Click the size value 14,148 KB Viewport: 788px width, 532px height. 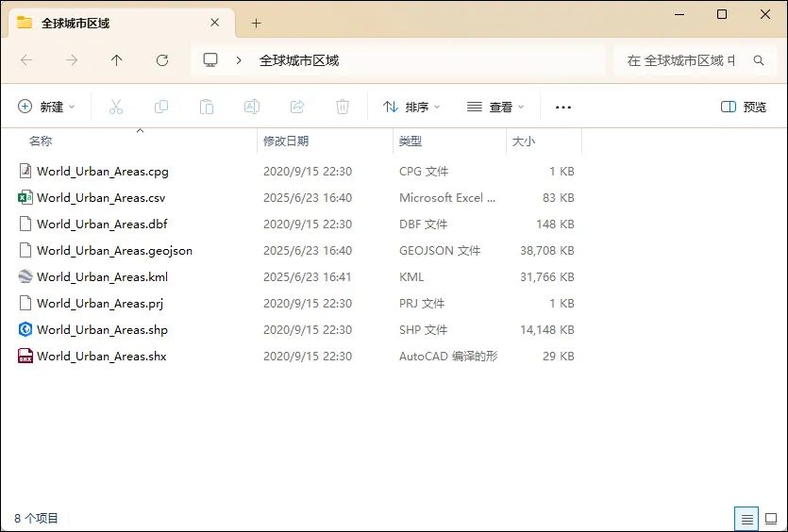pos(546,329)
